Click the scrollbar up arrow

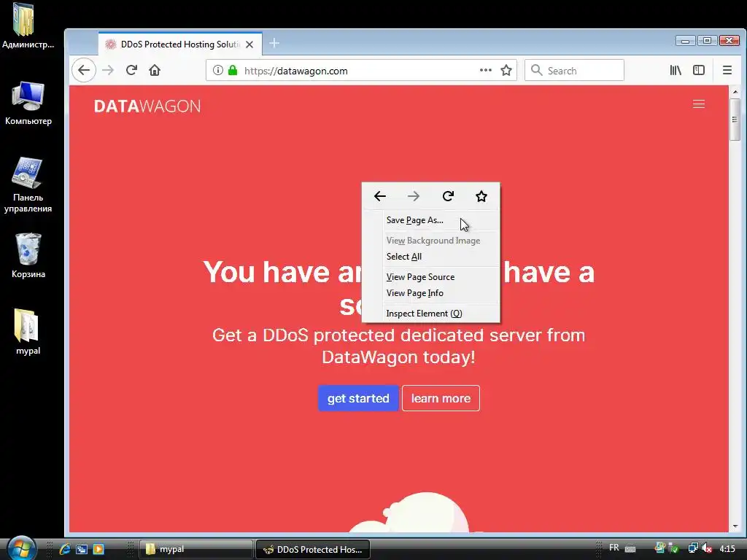click(735, 91)
